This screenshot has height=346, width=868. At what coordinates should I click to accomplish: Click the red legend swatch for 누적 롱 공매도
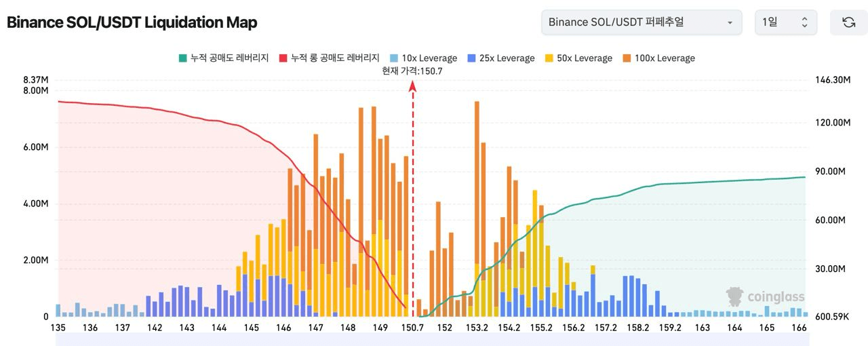point(283,58)
